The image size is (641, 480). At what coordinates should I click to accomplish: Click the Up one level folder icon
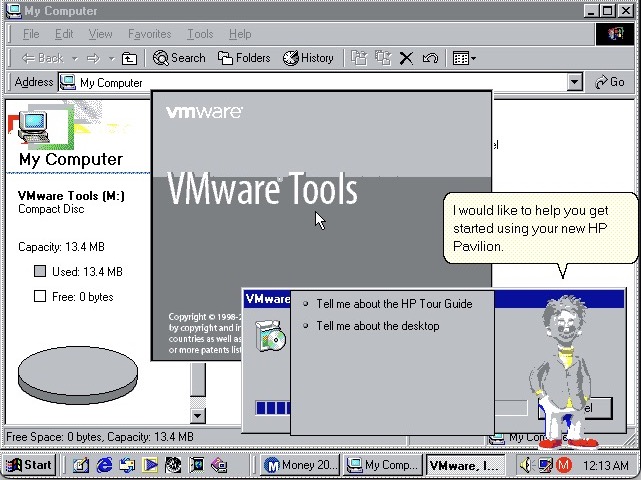pos(129,58)
